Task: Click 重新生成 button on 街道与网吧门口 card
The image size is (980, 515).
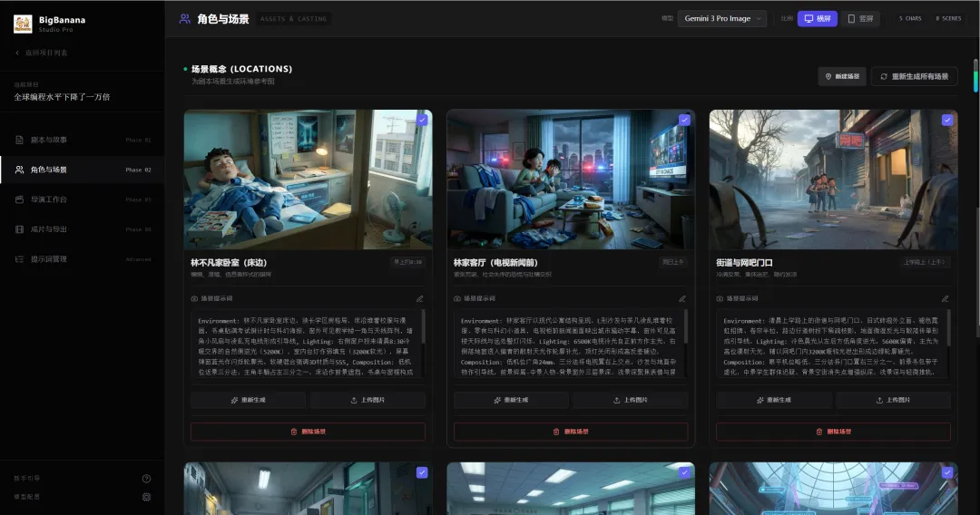Action: coord(774,400)
